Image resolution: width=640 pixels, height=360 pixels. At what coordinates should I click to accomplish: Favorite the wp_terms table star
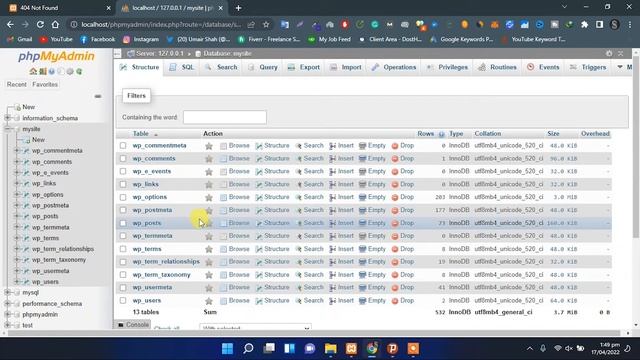209,249
